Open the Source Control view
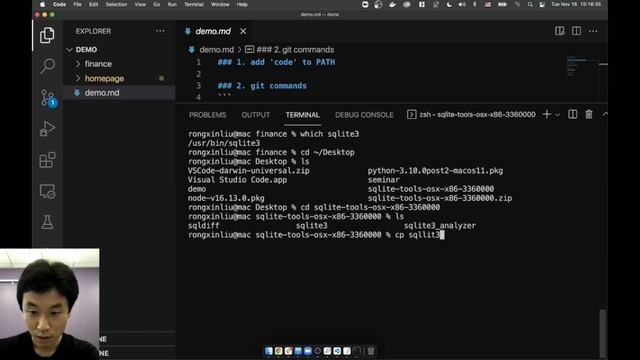The image size is (640, 360). tap(48, 98)
